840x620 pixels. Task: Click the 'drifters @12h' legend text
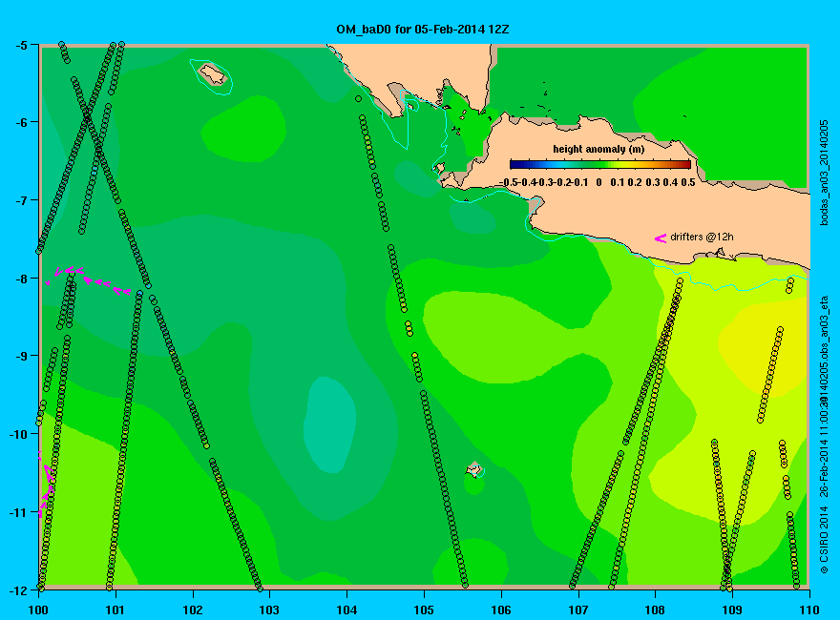pyautogui.click(x=702, y=238)
